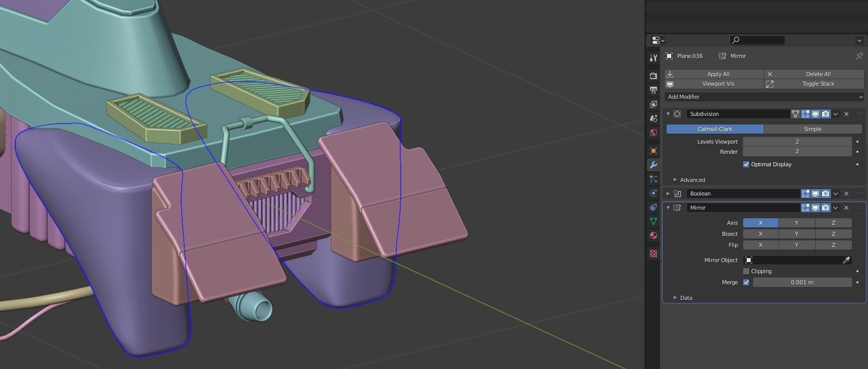Open the World properties tab
This screenshot has height=369, width=868.
click(653, 133)
